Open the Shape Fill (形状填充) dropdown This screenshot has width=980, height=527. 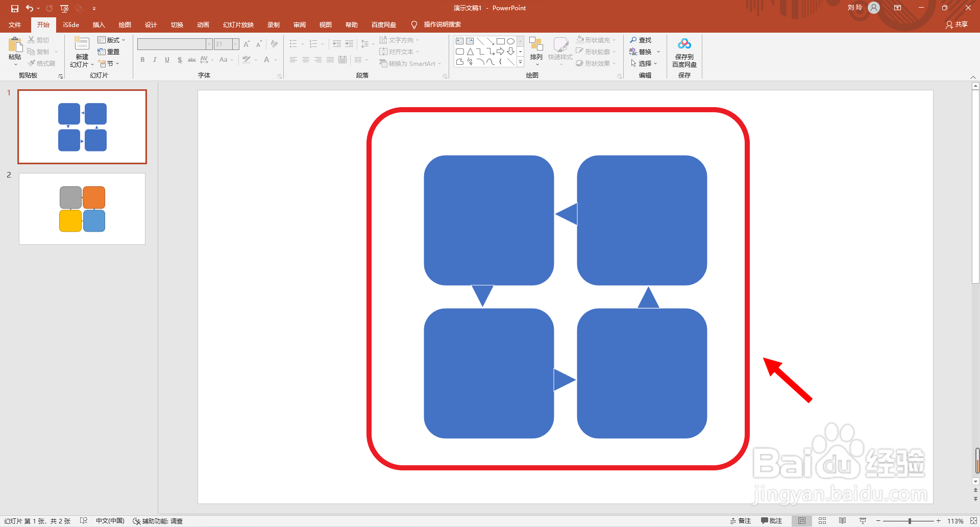point(596,40)
